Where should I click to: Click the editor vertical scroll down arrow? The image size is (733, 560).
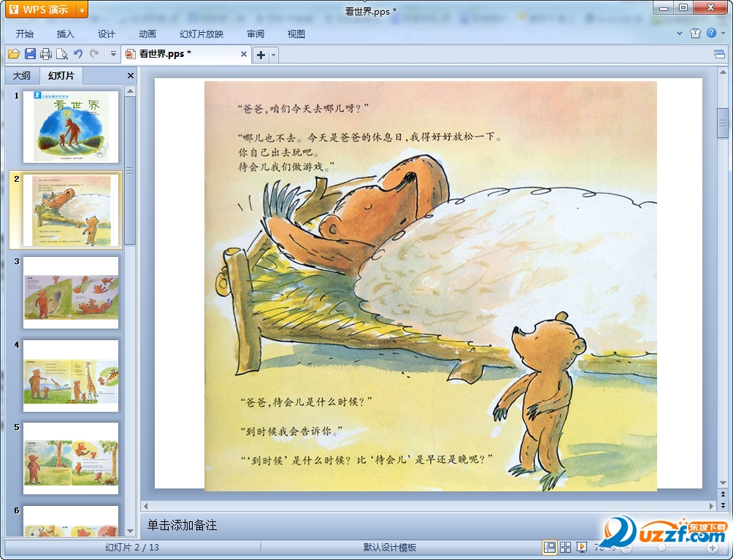click(723, 483)
